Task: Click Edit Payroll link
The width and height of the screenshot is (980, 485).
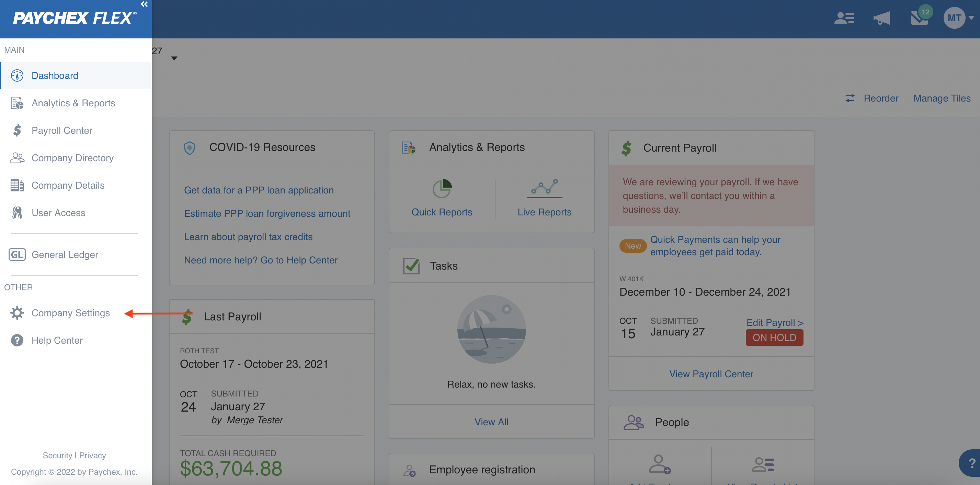Action: click(x=774, y=322)
